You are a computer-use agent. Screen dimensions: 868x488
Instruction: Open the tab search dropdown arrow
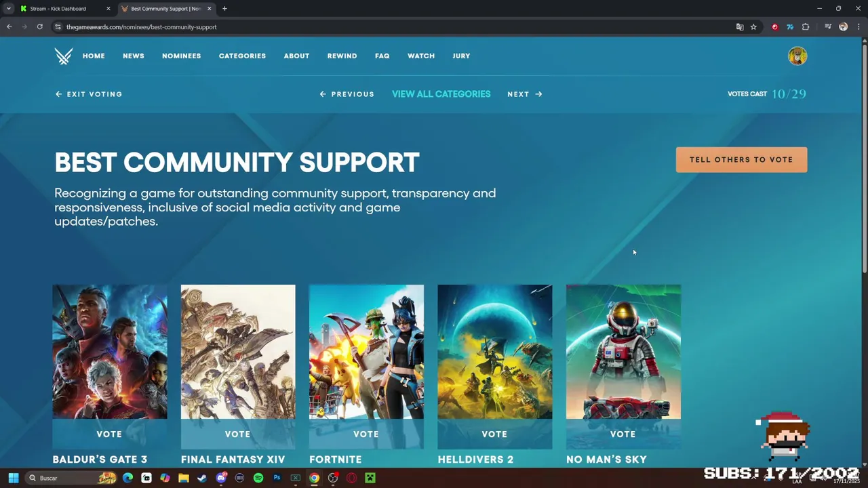pyautogui.click(x=8, y=9)
